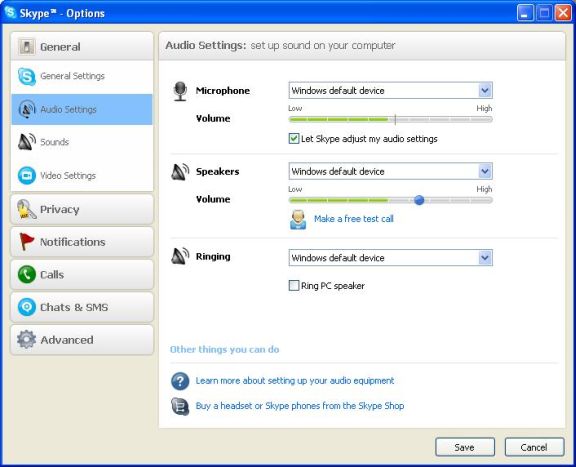Click the test call contact icon
Viewport: 576px width, 467px height.
coord(298,219)
